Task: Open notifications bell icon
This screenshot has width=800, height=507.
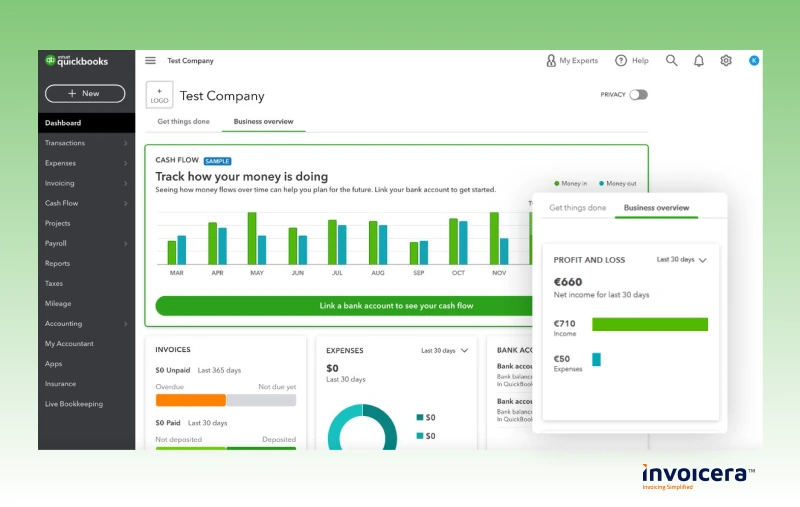Action: [699, 61]
